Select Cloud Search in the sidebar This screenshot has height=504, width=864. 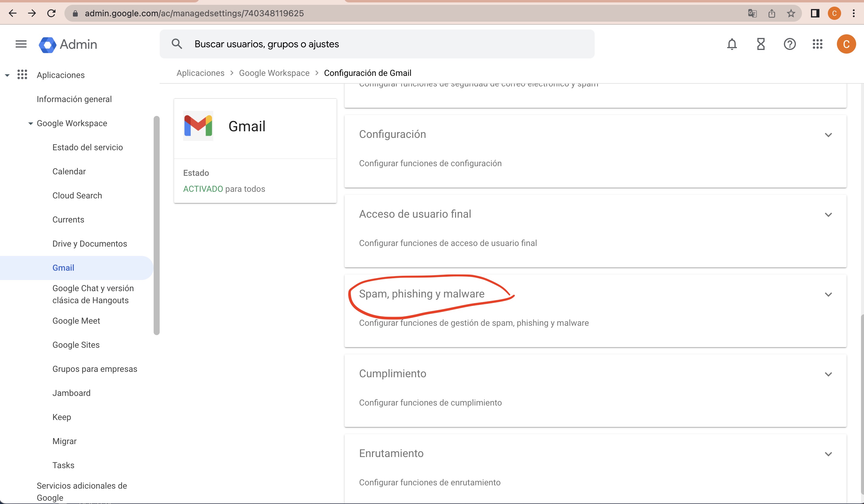point(77,195)
